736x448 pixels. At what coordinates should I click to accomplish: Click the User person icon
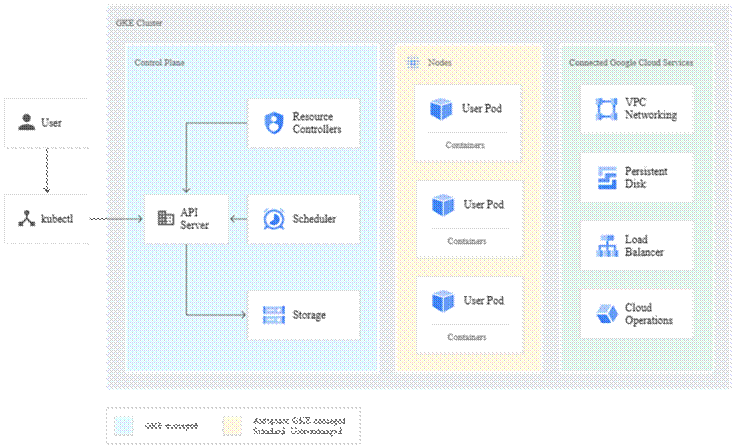[x=27, y=122]
